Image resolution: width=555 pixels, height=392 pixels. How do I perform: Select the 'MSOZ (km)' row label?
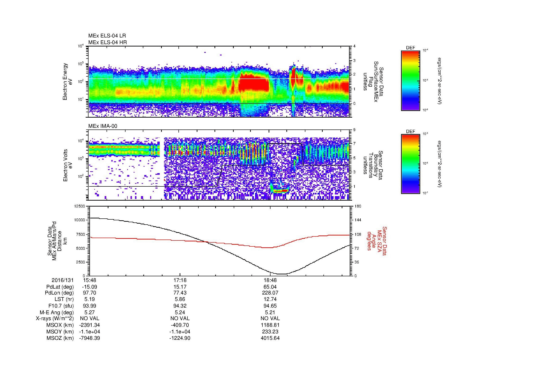tap(60, 338)
